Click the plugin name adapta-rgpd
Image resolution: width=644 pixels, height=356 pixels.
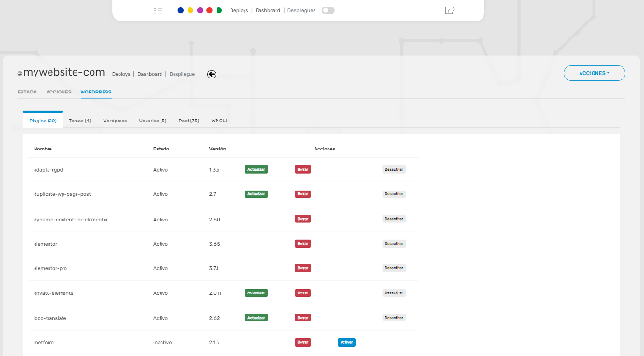pos(48,170)
